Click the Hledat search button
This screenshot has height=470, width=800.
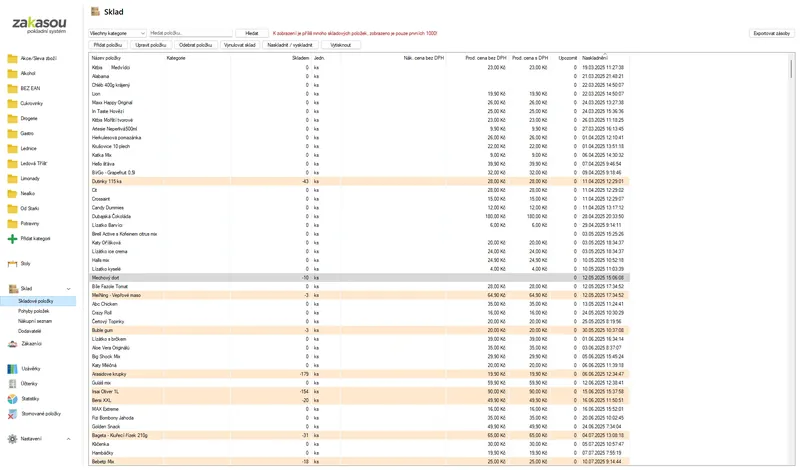pyautogui.click(x=252, y=33)
